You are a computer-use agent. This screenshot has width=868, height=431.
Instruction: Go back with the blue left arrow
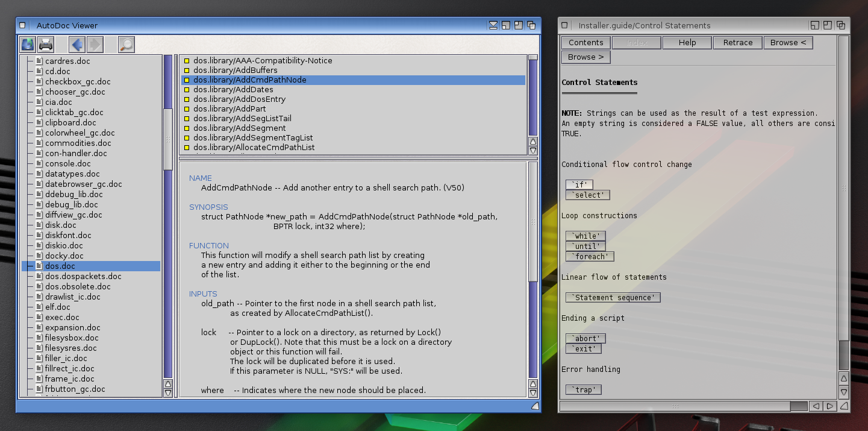(76, 44)
